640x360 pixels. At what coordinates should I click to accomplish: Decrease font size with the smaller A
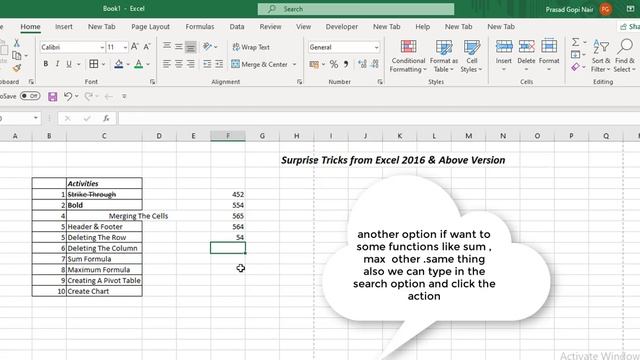click(147, 47)
